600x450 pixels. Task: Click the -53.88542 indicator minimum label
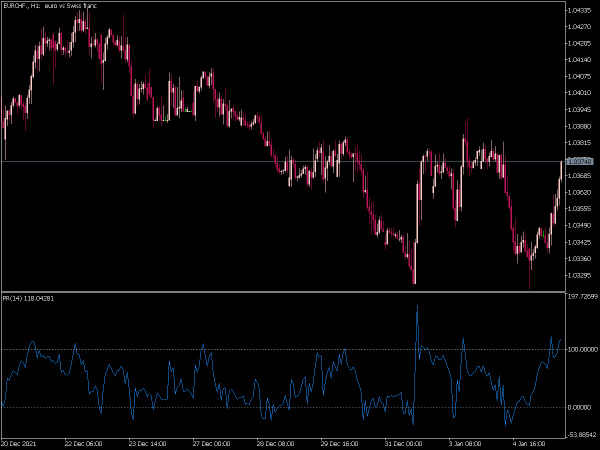coord(582,435)
